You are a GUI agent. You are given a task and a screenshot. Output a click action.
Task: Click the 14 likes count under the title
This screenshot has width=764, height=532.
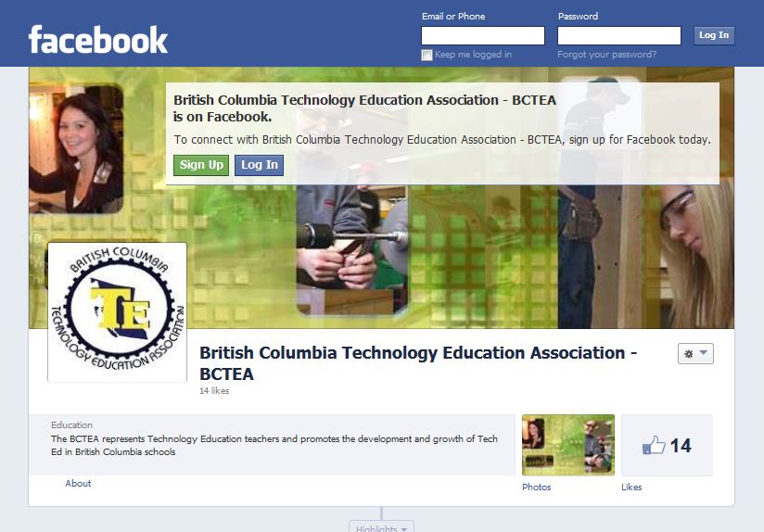point(214,391)
